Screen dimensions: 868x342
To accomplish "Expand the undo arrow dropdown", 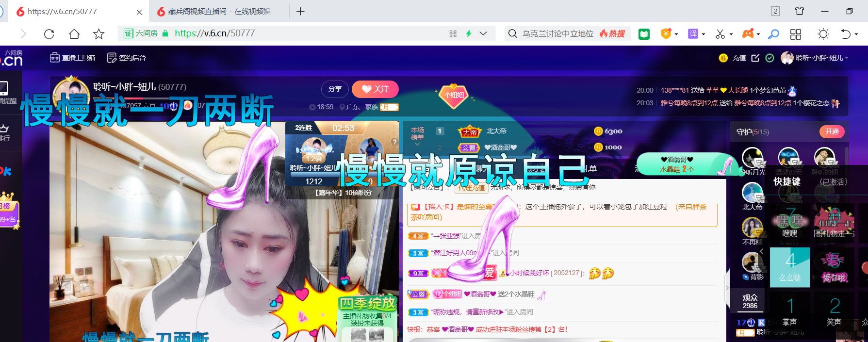I will (856, 34).
